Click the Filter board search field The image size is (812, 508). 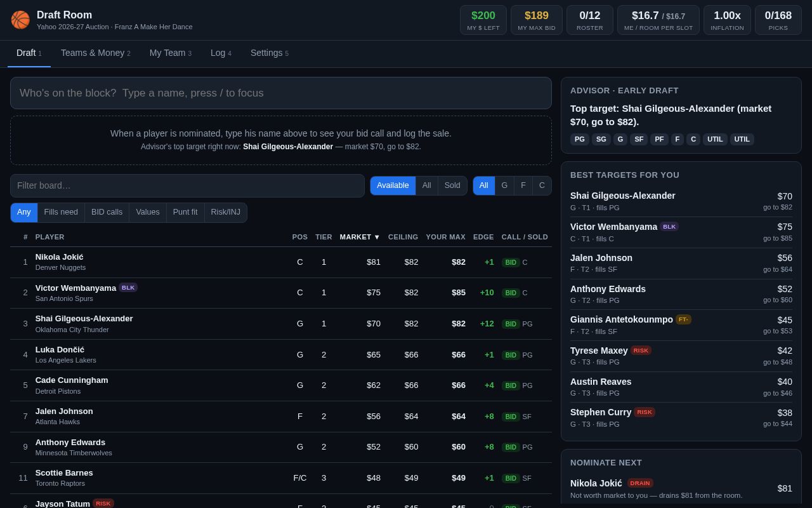pos(188,185)
